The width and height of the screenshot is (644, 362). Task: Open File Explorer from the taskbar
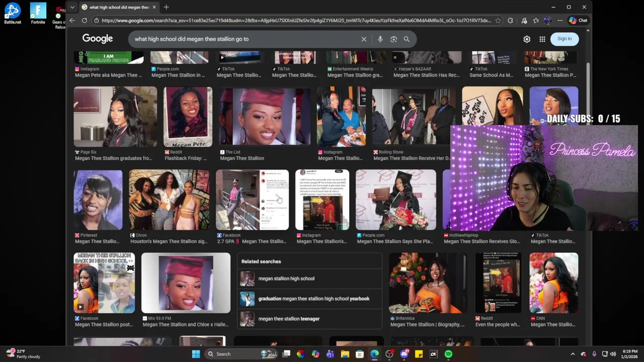(345, 354)
